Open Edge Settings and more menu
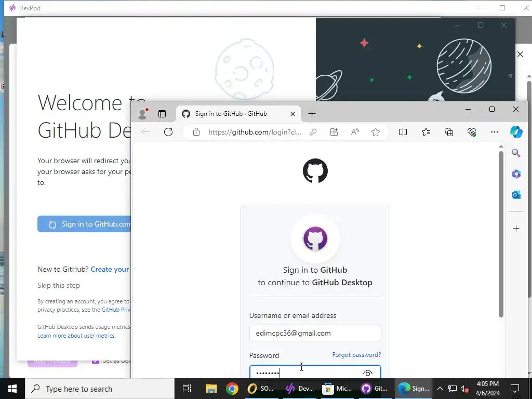The width and height of the screenshot is (532, 399). (x=495, y=132)
